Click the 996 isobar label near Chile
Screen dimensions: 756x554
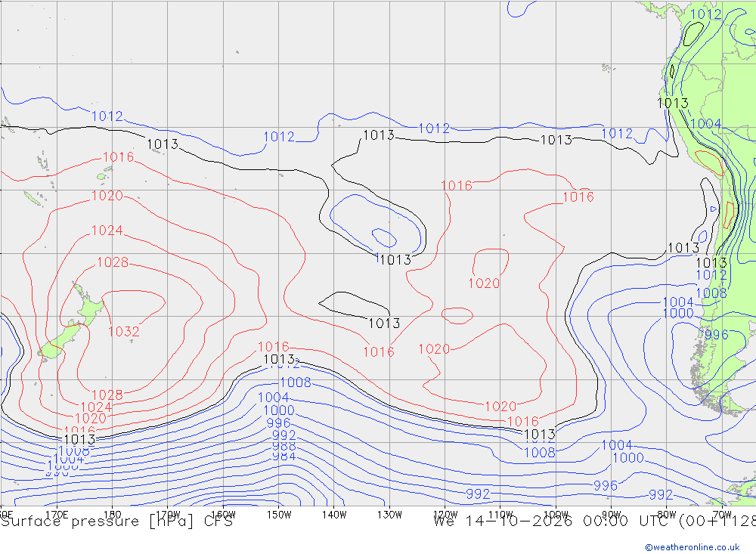pyautogui.click(x=717, y=335)
